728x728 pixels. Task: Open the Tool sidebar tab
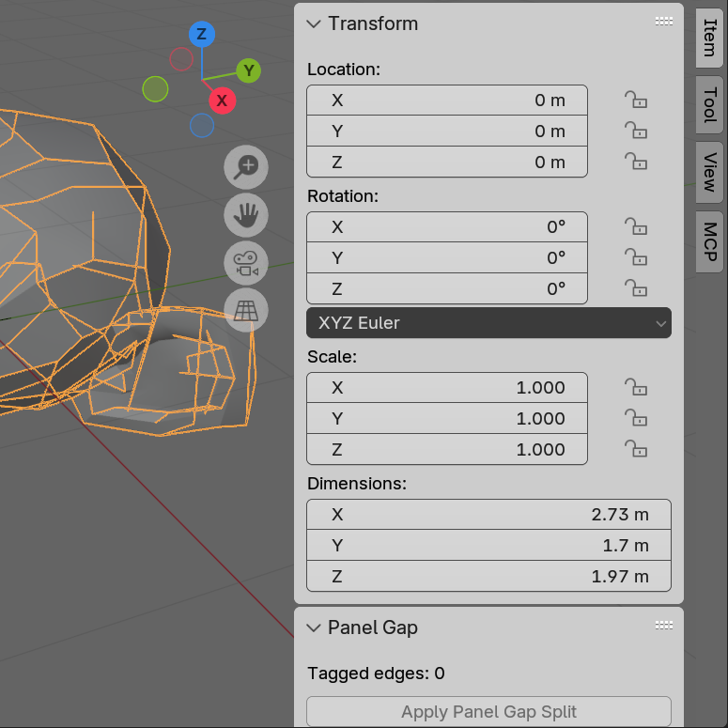pos(709,105)
